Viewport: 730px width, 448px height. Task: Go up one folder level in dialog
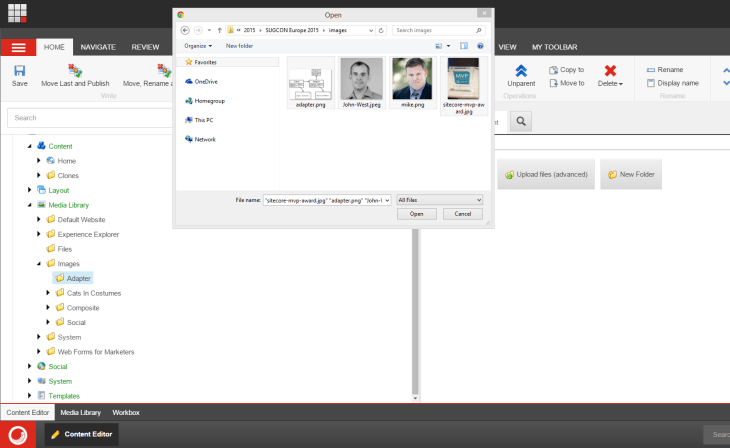click(x=219, y=30)
